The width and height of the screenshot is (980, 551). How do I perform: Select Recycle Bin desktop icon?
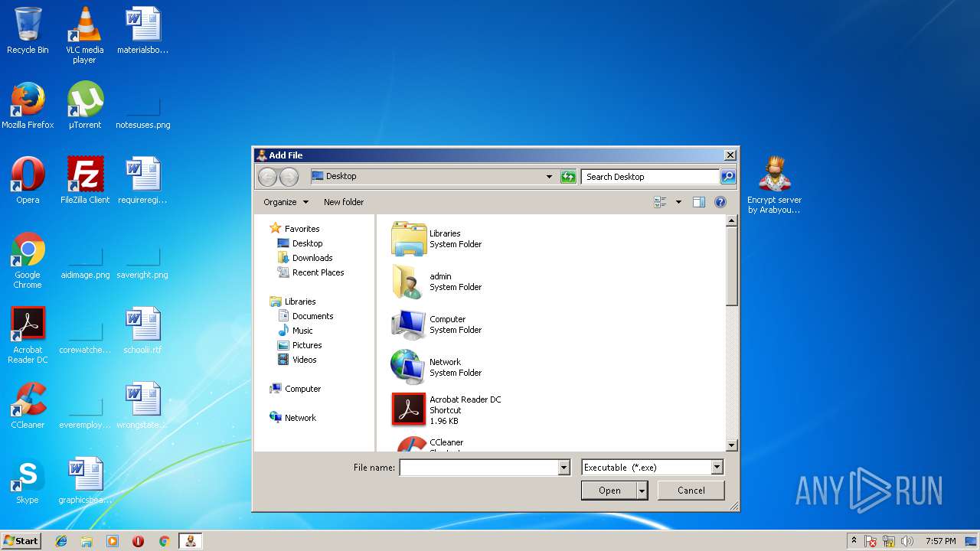(28, 31)
